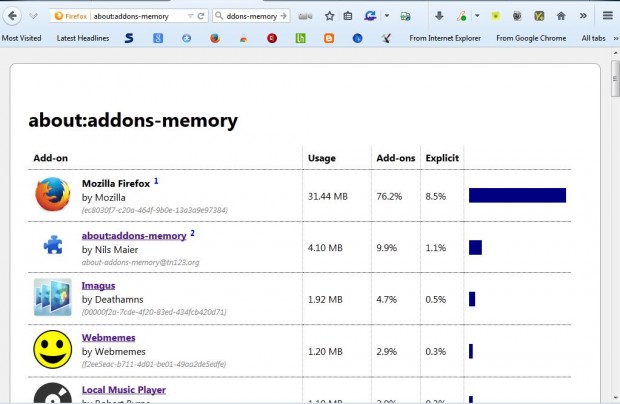Show bookmarks list icon next to star
This screenshot has height=404, width=620.
348,16
